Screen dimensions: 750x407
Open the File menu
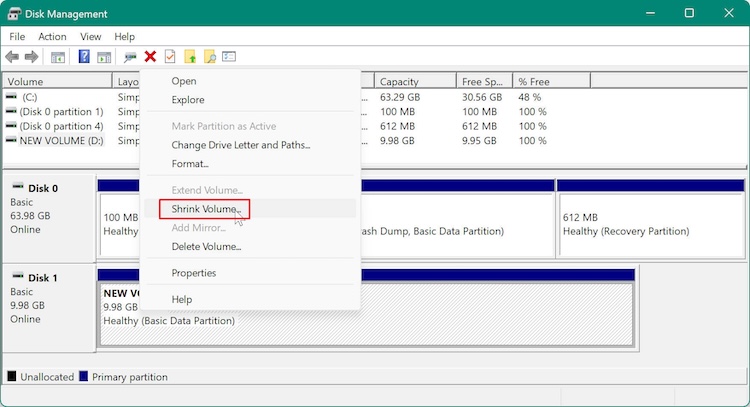[17, 37]
